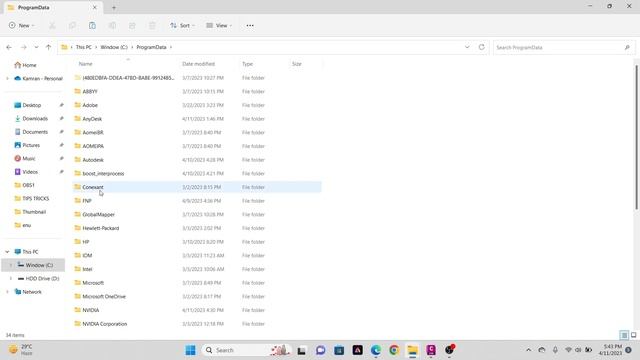Select the Autodesk folder
The width and height of the screenshot is (640, 360).
click(93, 160)
